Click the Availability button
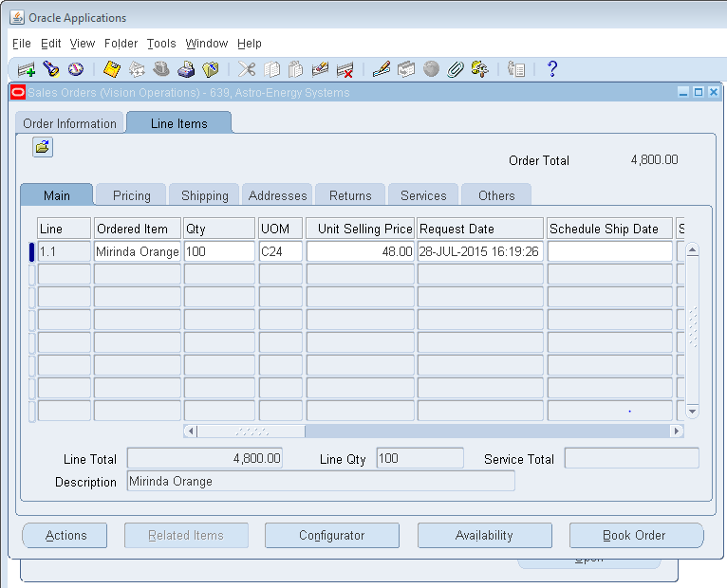 (x=485, y=535)
